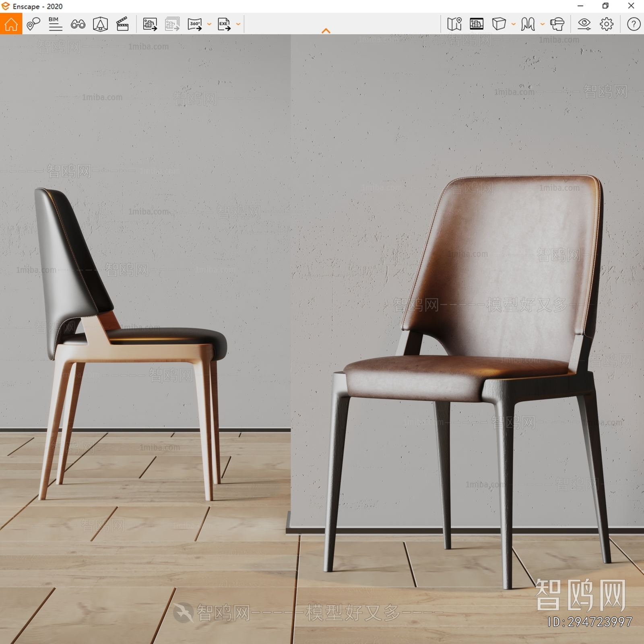Viewport: 644px width, 644px height.
Task: Open collaborative annotations (pin and speech bubble)
Action: (33, 24)
